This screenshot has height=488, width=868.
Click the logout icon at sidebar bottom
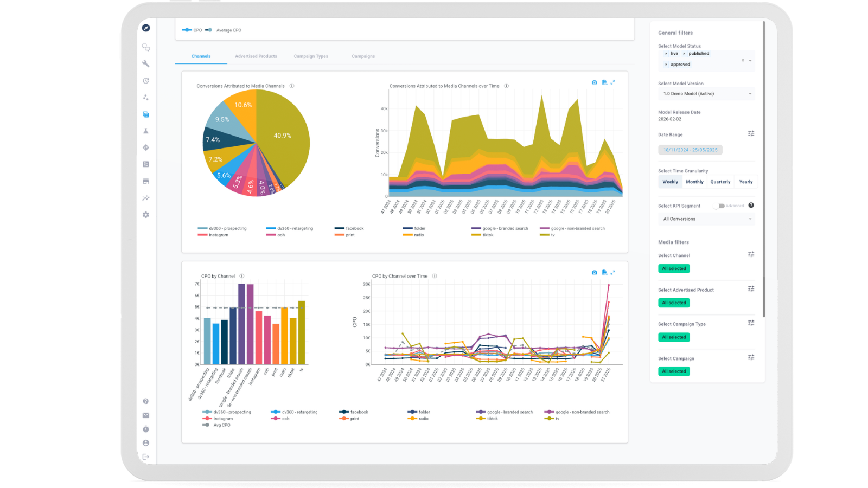[146, 457]
